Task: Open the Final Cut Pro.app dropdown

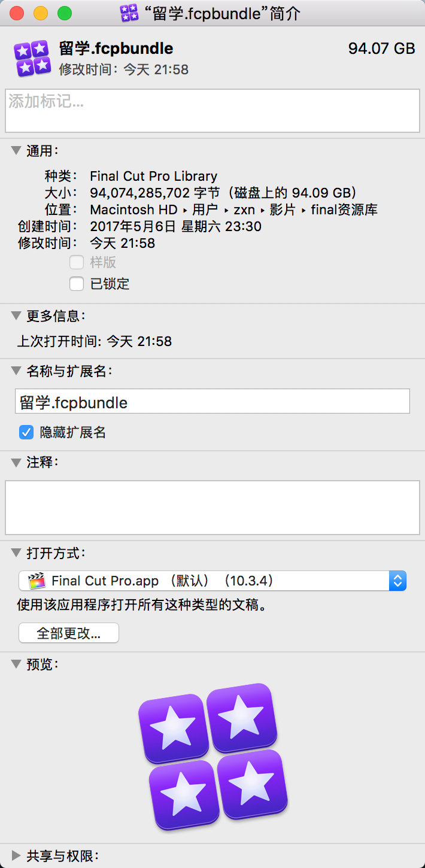Action: (x=212, y=581)
